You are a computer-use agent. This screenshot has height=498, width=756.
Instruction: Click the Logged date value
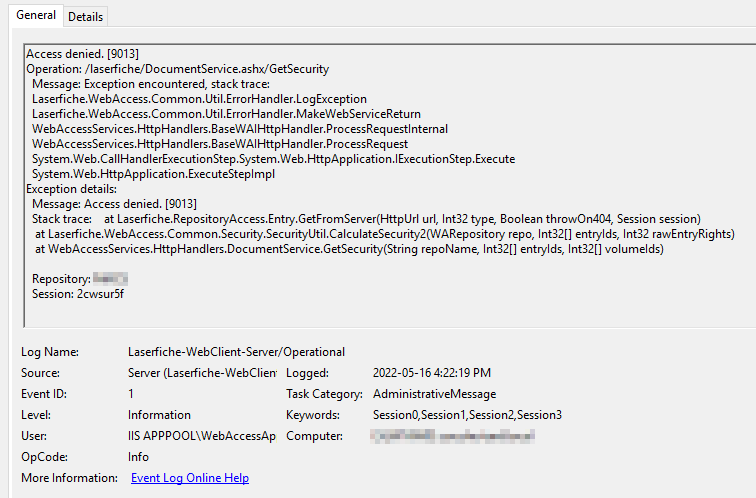tap(432, 373)
